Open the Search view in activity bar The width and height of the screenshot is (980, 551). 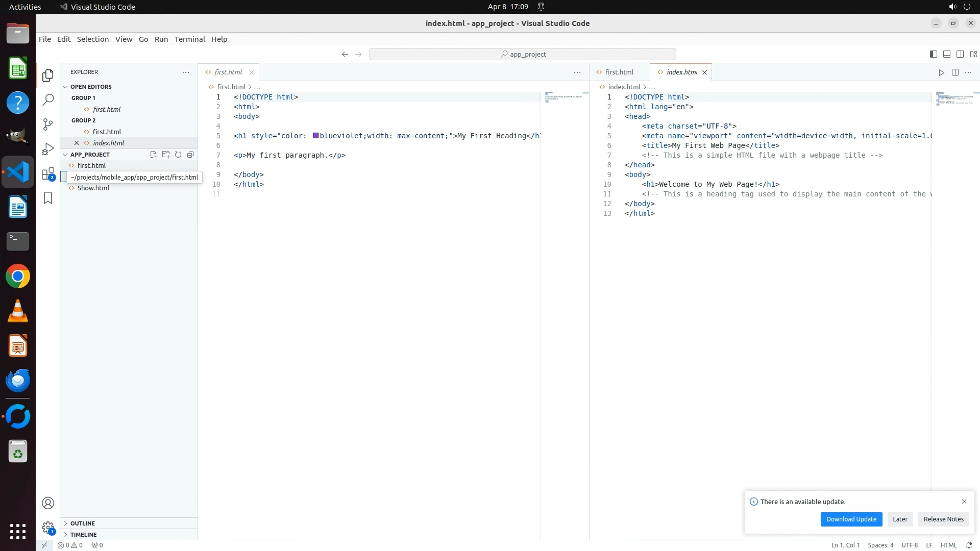pos(48,100)
